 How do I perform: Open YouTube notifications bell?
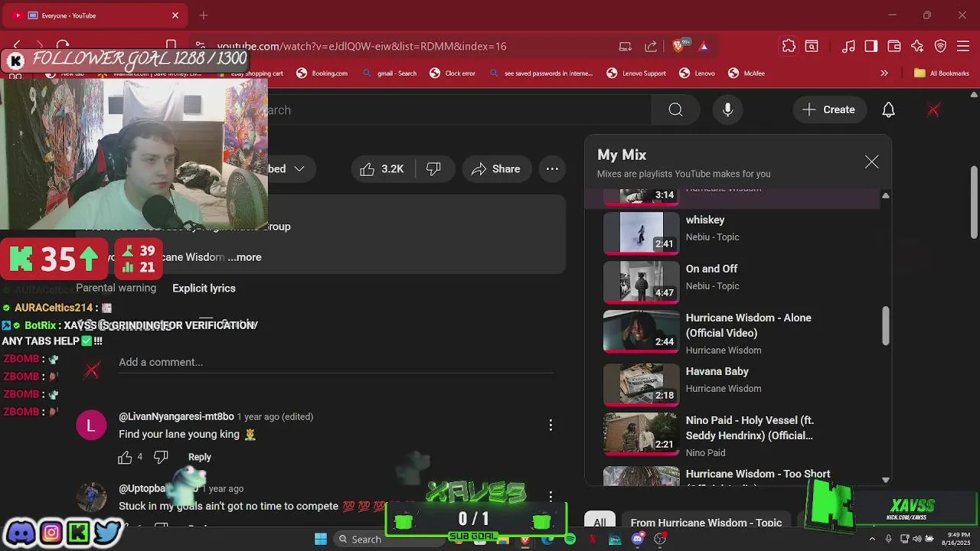click(x=888, y=109)
